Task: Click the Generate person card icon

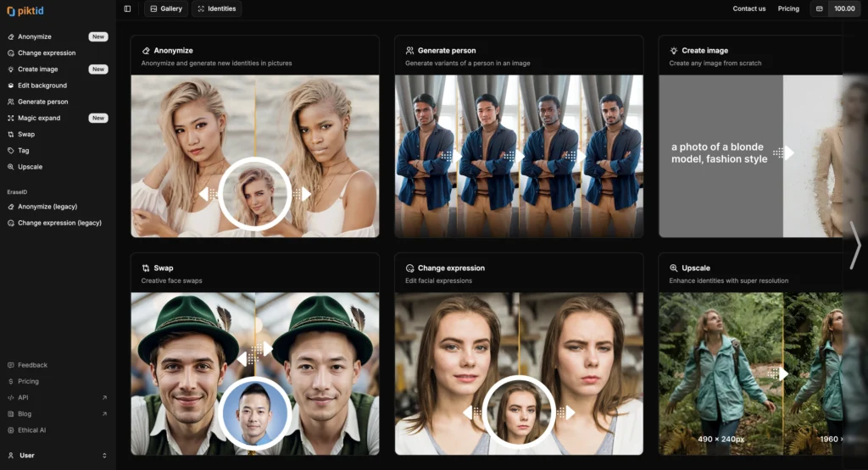Action: click(x=409, y=51)
